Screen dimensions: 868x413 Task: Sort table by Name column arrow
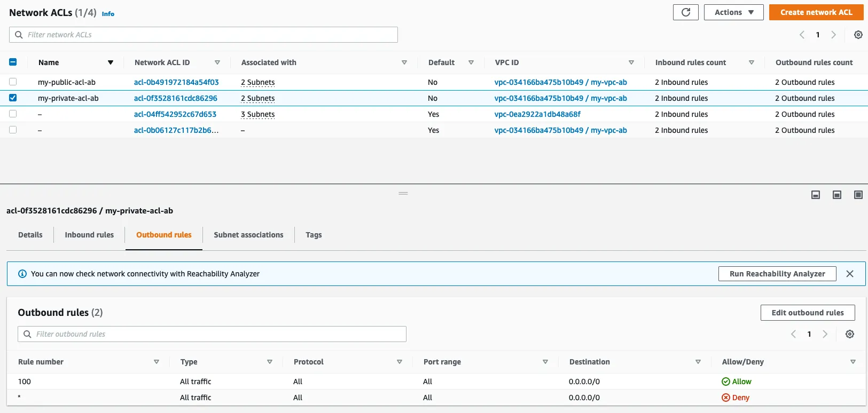point(111,62)
